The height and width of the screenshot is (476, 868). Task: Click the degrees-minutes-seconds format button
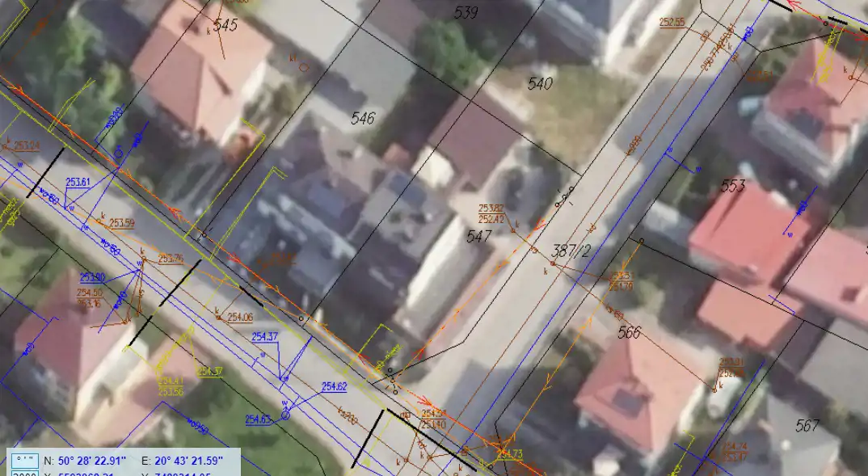tap(23, 461)
